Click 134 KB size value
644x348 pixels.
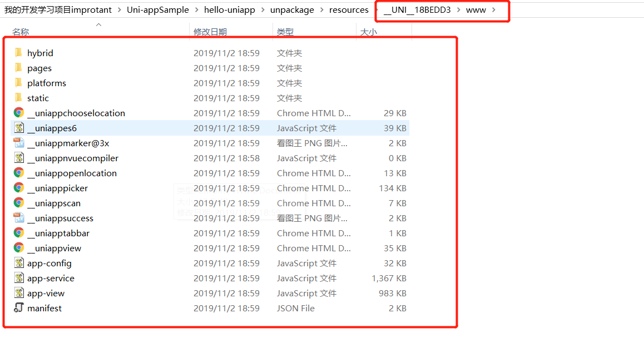pyautogui.click(x=392, y=188)
